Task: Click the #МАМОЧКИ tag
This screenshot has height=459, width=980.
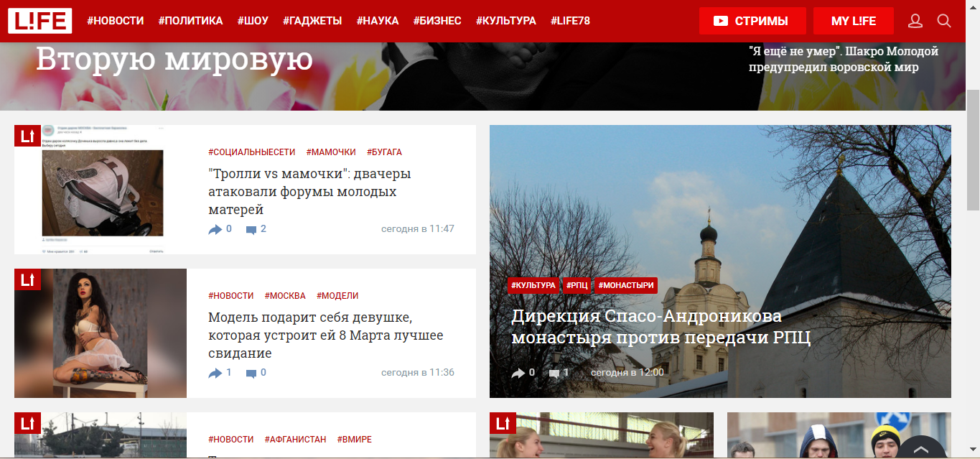Action: [331, 152]
